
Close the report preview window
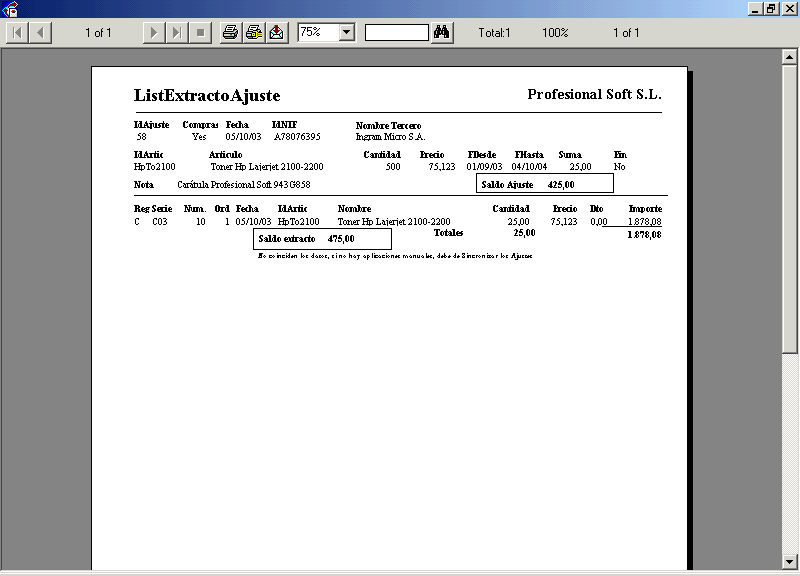pos(788,8)
